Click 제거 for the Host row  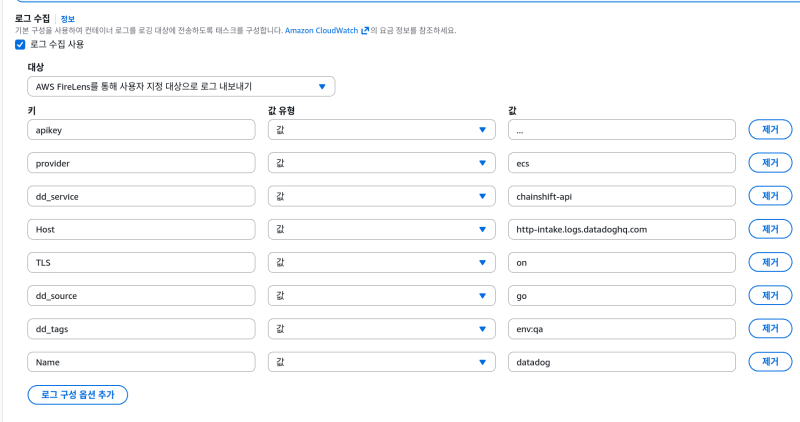pos(770,229)
